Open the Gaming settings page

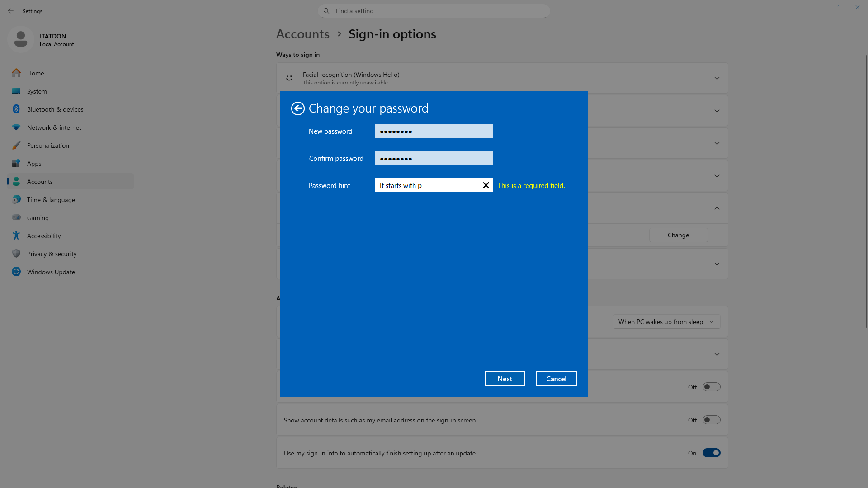tap(38, 218)
